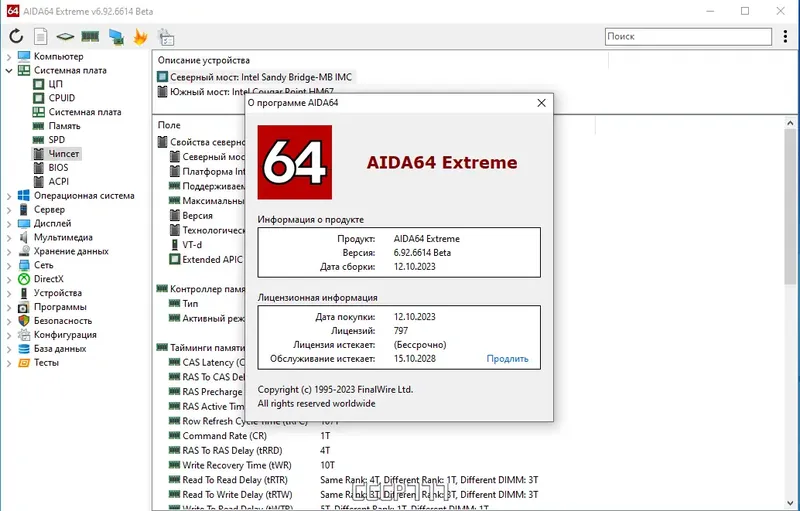Click the Мультимедиа speaker icon
800x511 pixels.
pos(24,237)
